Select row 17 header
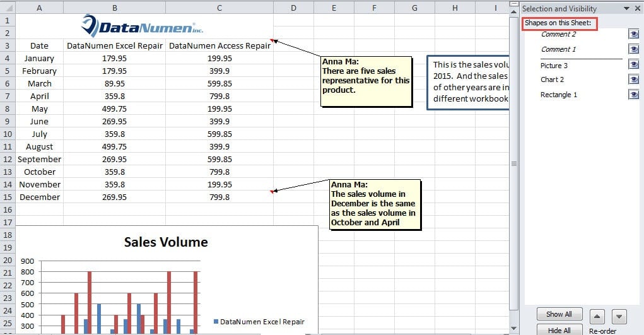 pyautogui.click(x=8, y=222)
